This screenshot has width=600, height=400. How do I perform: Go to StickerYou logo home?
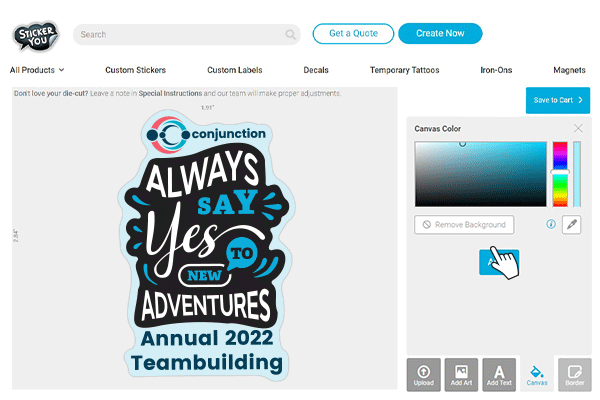click(x=36, y=36)
